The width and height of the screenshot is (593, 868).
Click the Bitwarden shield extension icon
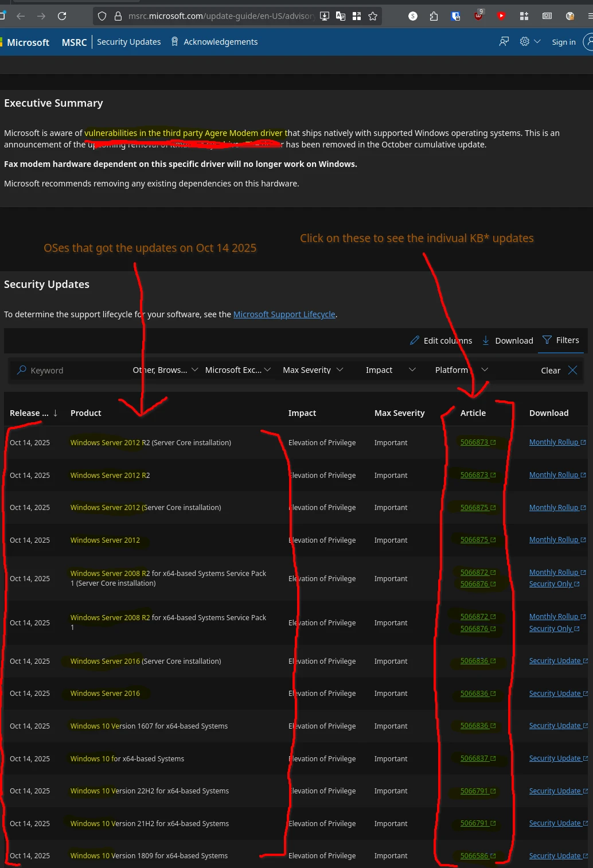coord(456,16)
